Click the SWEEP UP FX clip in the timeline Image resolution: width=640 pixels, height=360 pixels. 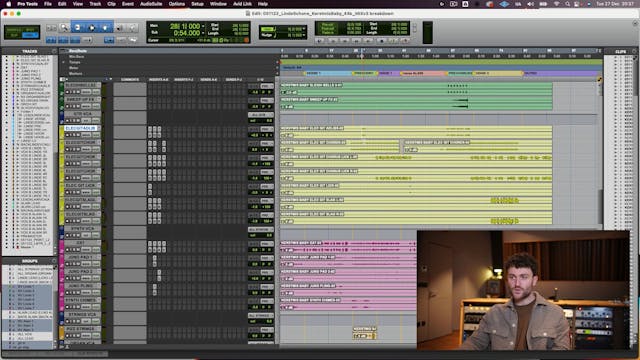click(416, 103)
